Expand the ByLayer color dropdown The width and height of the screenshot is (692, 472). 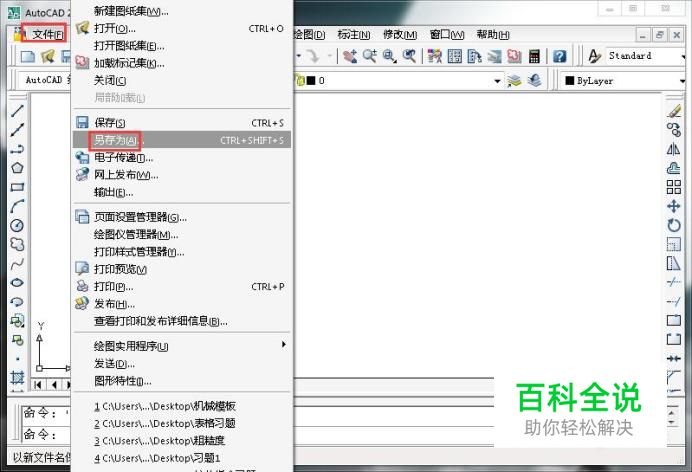[682, 81]
